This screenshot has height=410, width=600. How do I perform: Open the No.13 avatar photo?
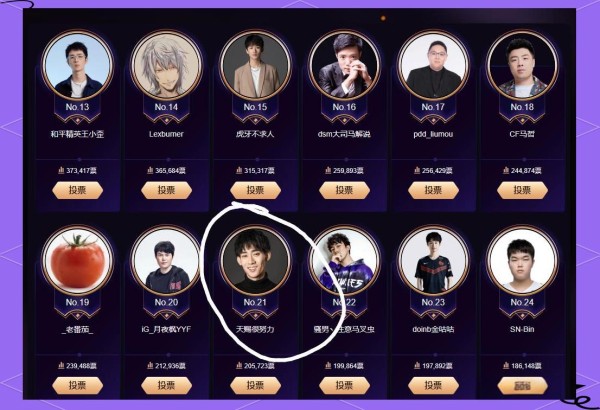coord(77,65)
